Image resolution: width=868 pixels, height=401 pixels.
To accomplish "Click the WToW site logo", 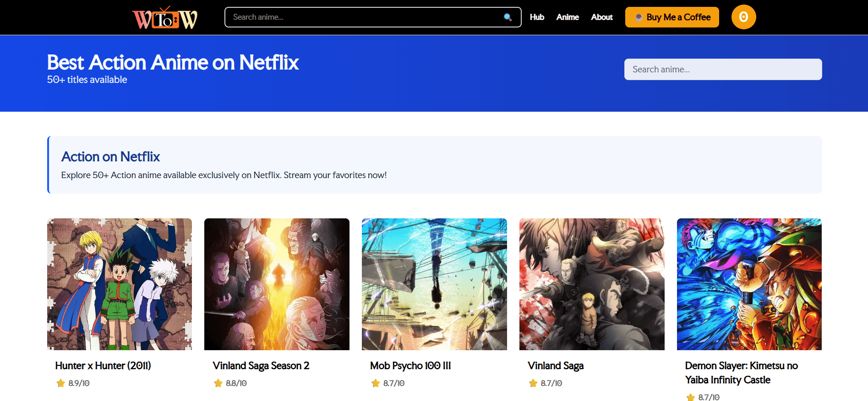I will point(165,18).
